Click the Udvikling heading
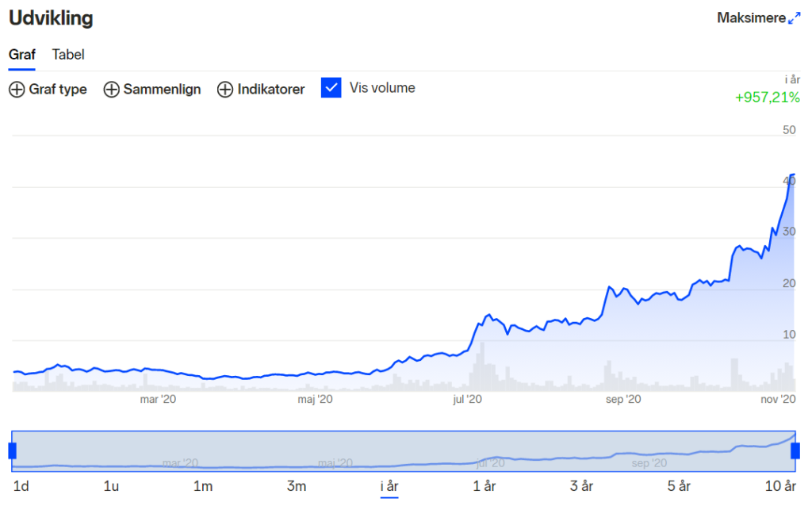Viewport: 812px width, 506px height. 51,18
